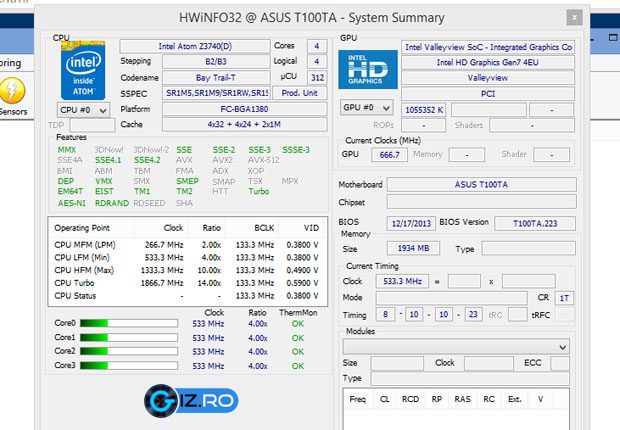Click the RDRAND feature label

(x=112, y=203)
